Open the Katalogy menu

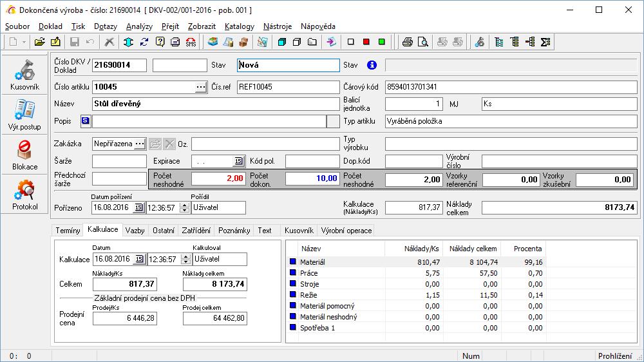click(x=240, y=26)
